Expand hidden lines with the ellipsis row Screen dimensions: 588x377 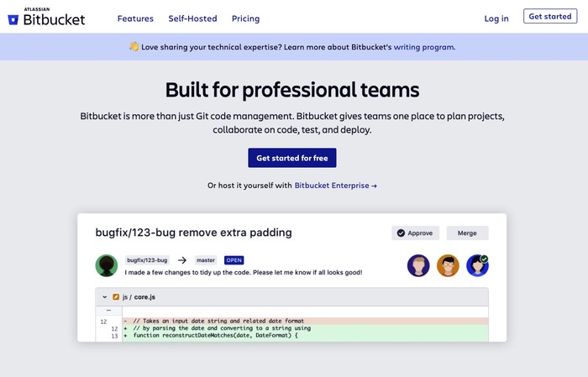point(108,311)
